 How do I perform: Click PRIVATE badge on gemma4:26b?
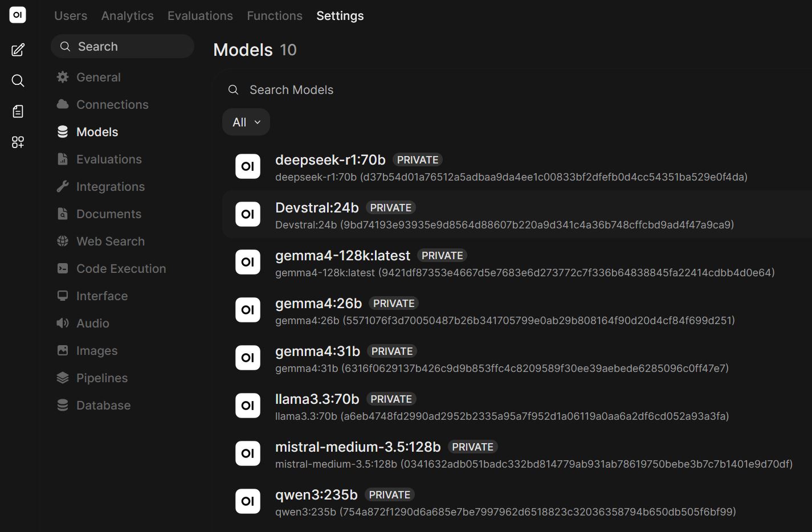pyautogui.click(x=394, y=304)
